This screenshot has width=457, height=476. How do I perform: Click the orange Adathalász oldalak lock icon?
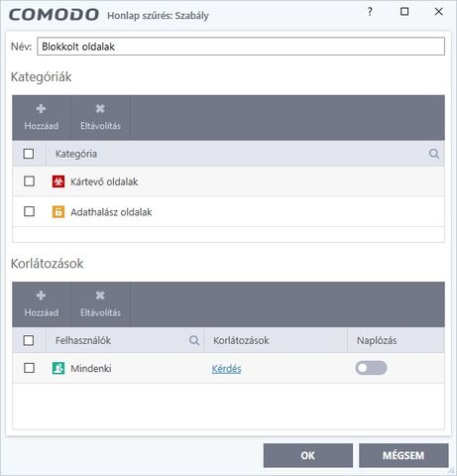[58, 212]
